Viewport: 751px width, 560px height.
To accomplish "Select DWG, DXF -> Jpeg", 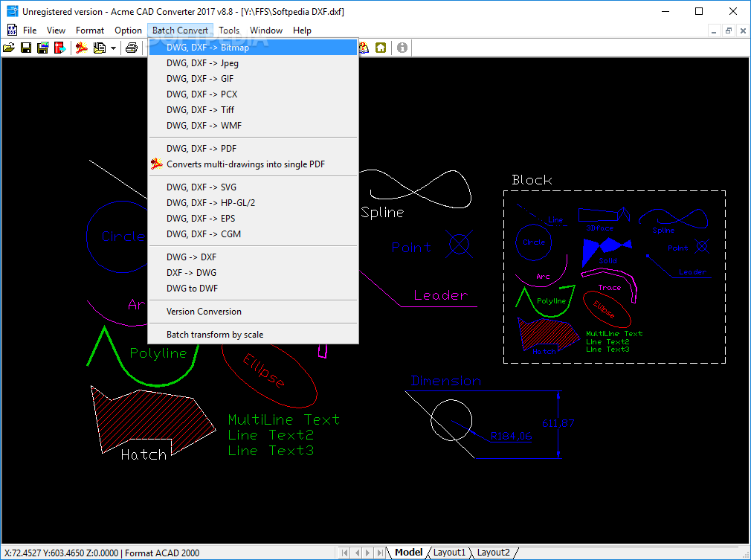I will click(x=254, y=63).
